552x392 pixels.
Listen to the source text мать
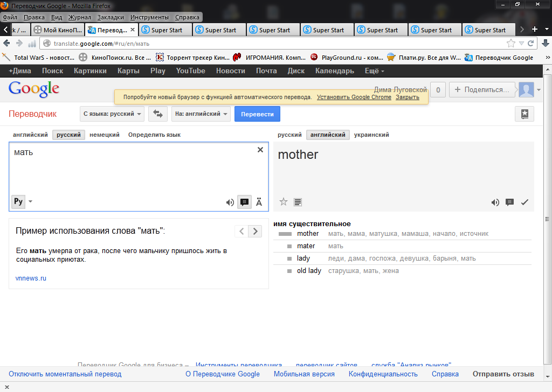230,202
